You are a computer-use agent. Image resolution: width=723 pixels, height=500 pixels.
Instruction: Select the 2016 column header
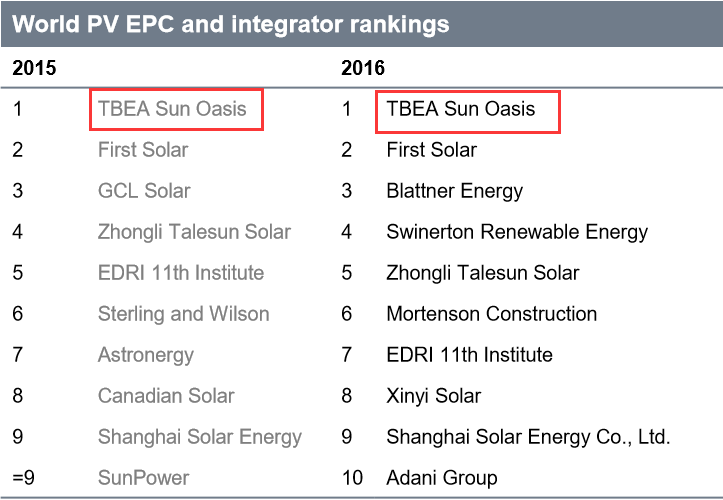(x=363, y=69)
